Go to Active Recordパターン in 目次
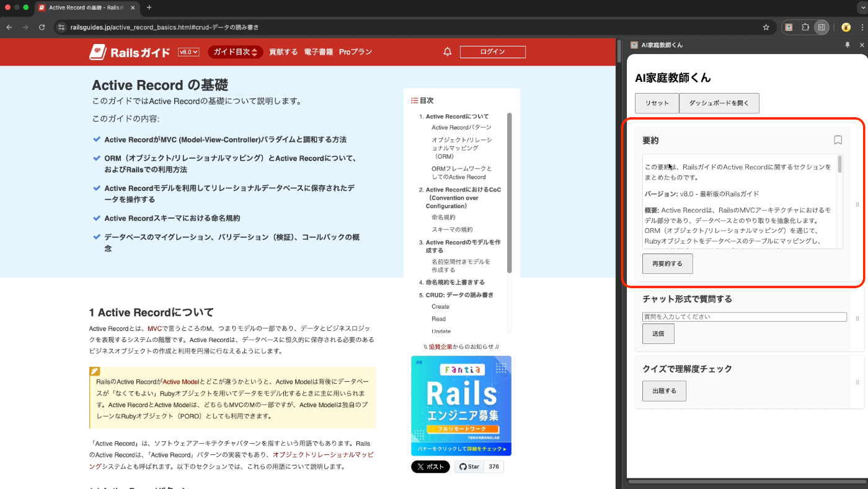 461,127
